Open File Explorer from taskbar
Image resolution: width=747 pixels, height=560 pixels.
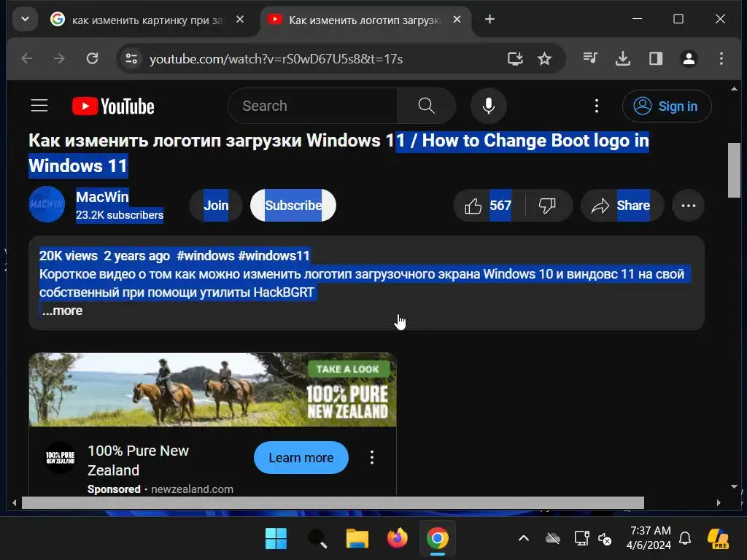click(x=357, y=539)
